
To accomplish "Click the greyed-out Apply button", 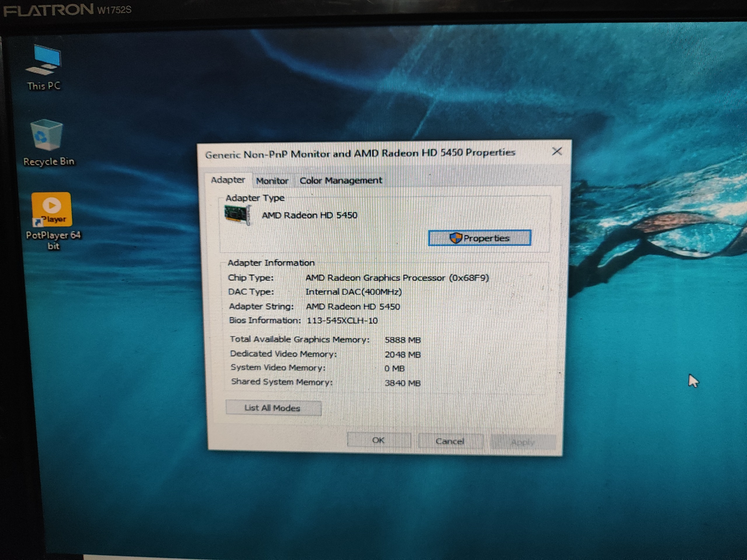I will [523, 442].
